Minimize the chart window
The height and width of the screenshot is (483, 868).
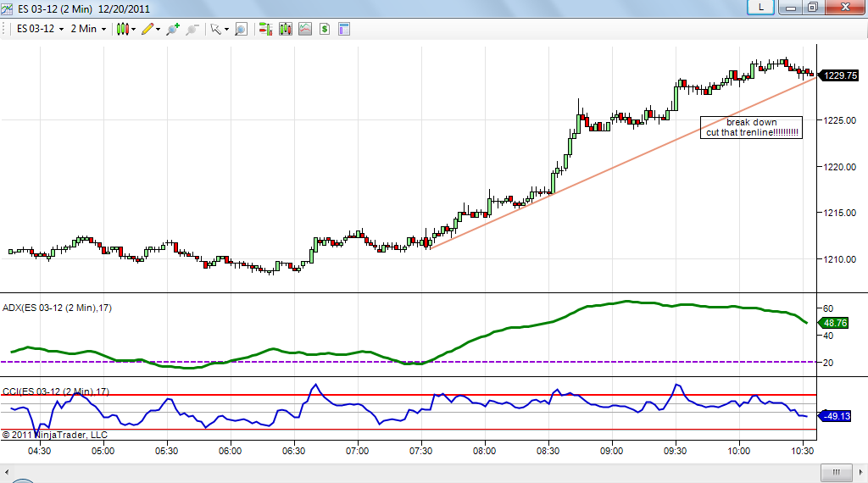(791, 7)
